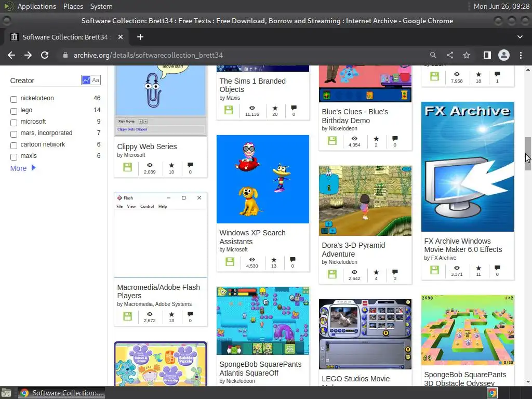
Task: Open Macromedia/Adobe Flash Players link
Action: coord(158,291)
